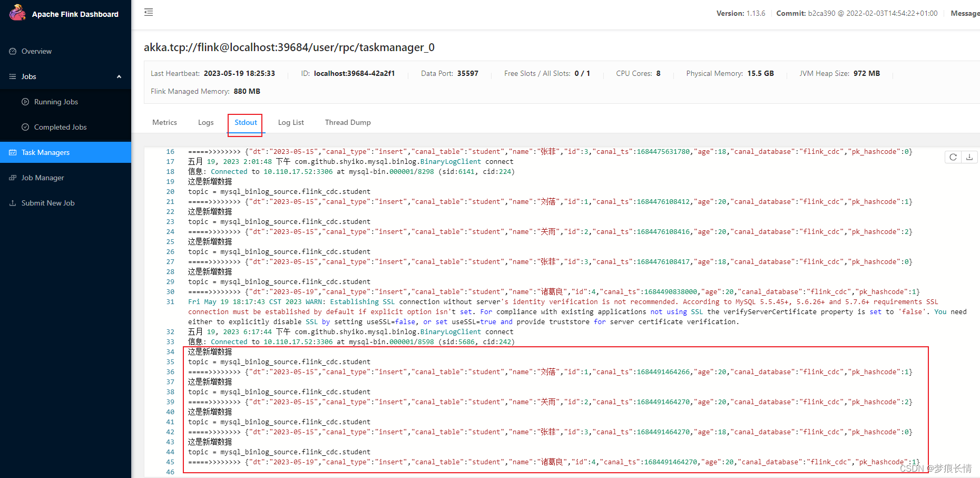Click log line 32 timestamp 6:17:44
The height and width of the screenshot is (478, 980).
tap(258, 332)
